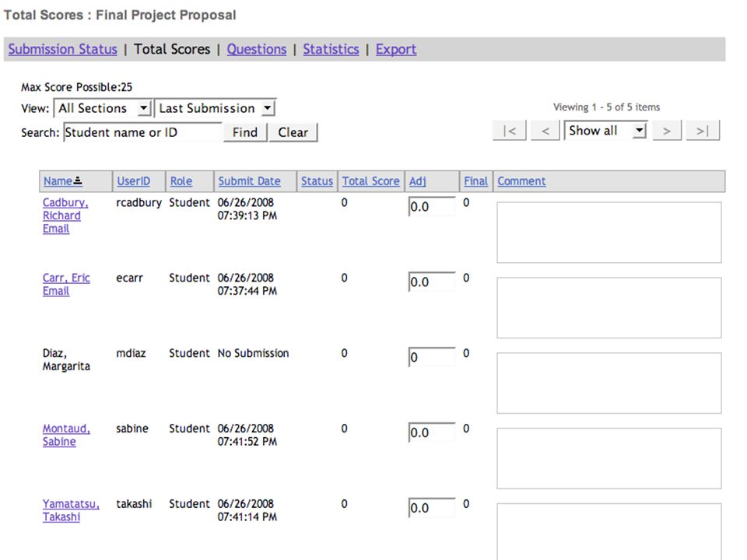Go to the Questions tab
Image resolution: width=747 pixels, height=560 pixels.
click(256, 49)
